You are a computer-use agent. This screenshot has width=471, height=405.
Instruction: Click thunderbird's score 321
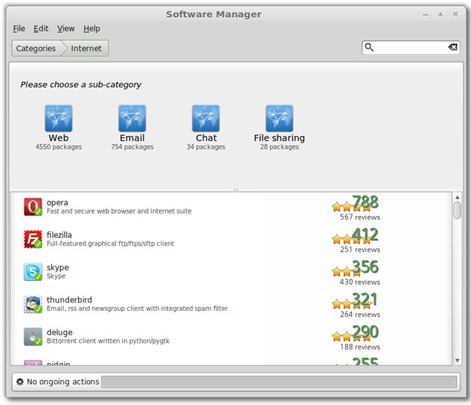(x=365, y=299)
